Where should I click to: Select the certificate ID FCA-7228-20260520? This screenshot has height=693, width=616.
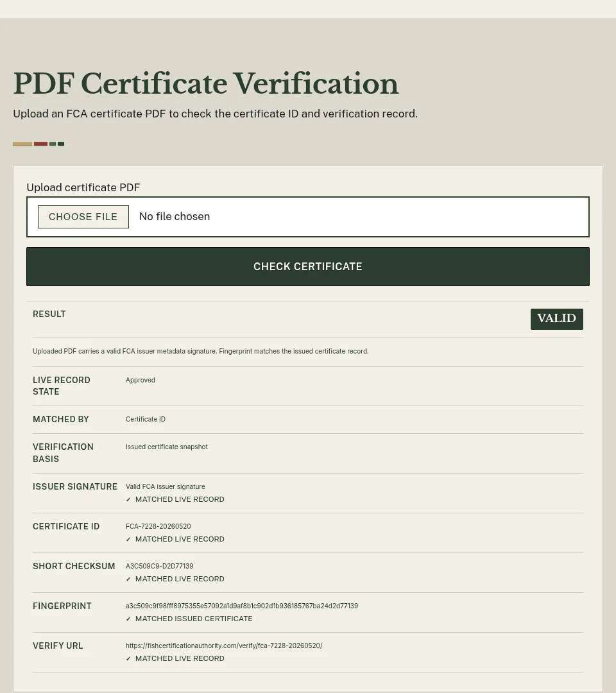point(158,526)
